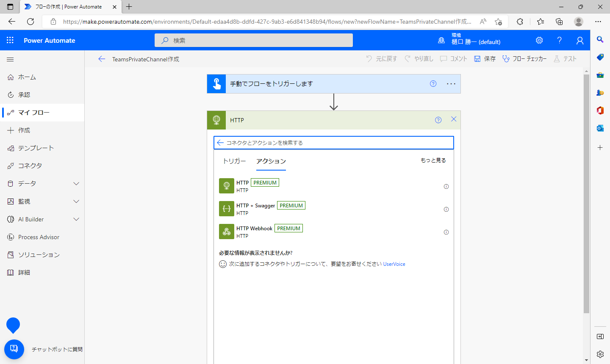Image resolution: width=610 pixels, height=364 pixels.
Task: Open the app launcher waffle icon
Action: pos(10,40)
